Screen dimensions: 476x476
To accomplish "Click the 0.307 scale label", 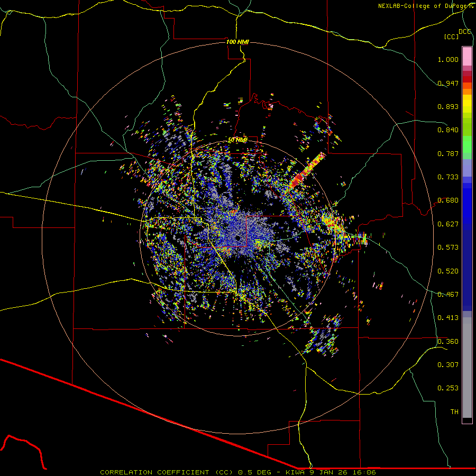I will pos(448,365).
